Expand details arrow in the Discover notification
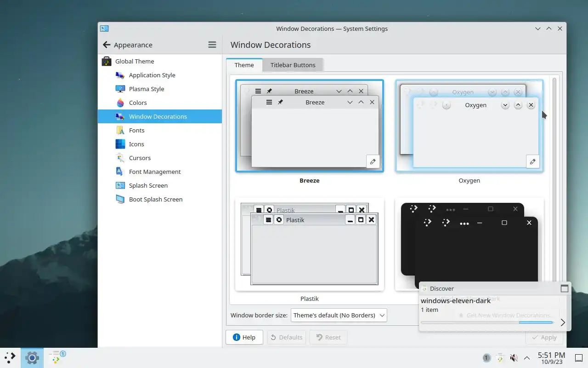This screenshot has height=368, width=588. point(563,322)
